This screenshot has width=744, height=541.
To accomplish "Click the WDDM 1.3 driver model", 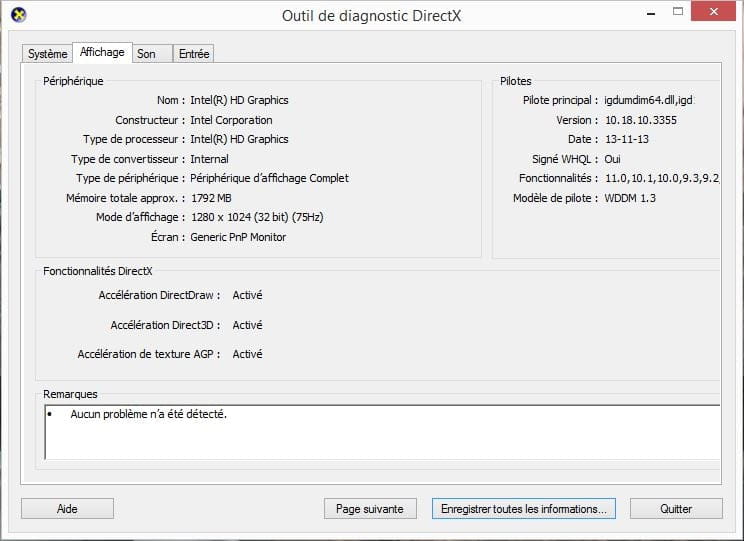I will (630, 198).
